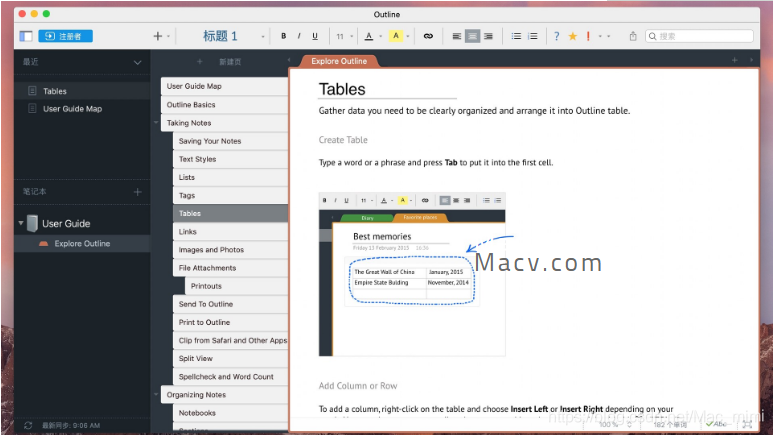Open the Send To Outline page
This screenshot has width=774, height=435.
(x=231, y=304)
